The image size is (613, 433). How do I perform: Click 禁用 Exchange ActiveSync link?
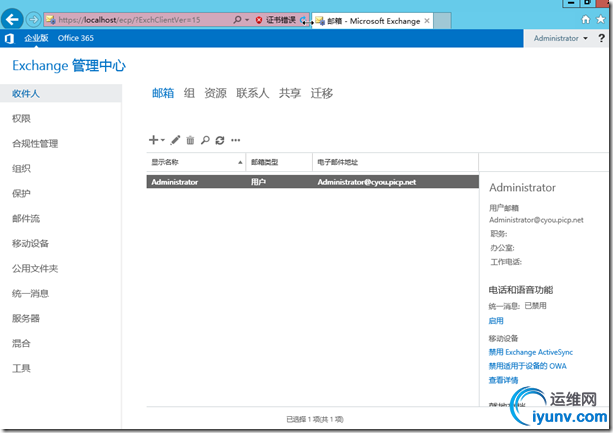(x=531, y=352)
